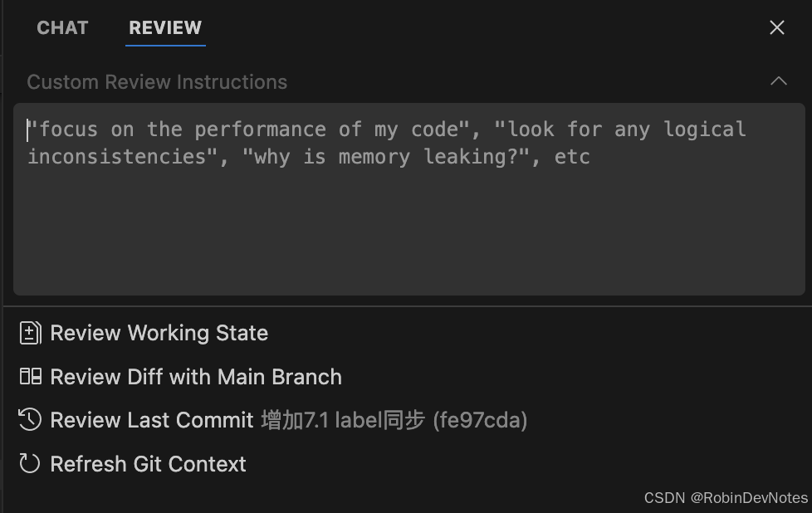Click the Custom Review Instructions header label
Image resolution: width=812 pixels, height=513 pixels.
(157, 82)
